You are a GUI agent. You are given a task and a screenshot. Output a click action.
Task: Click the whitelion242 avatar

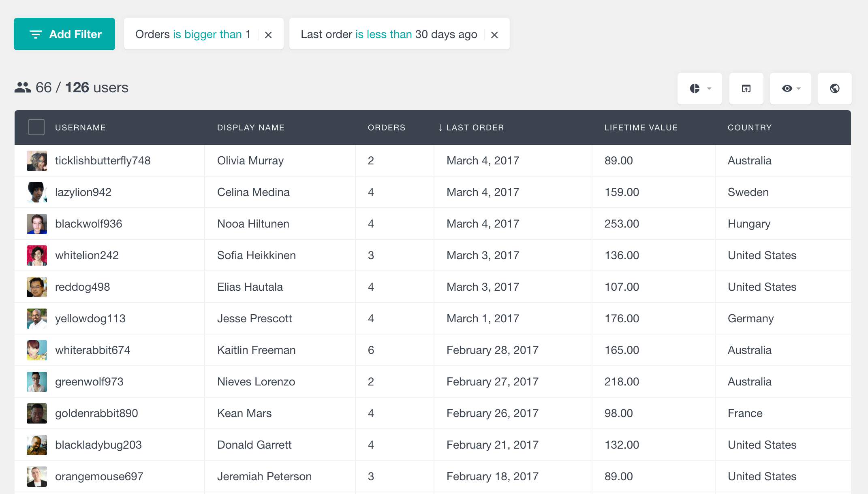pyautogui.click(x=37, y=256)
